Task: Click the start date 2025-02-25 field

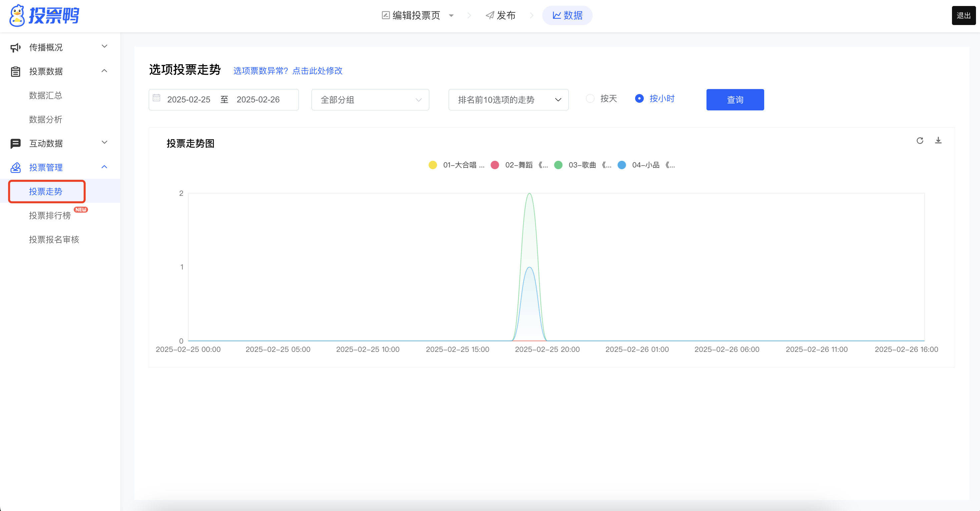Action: [189, 100]
